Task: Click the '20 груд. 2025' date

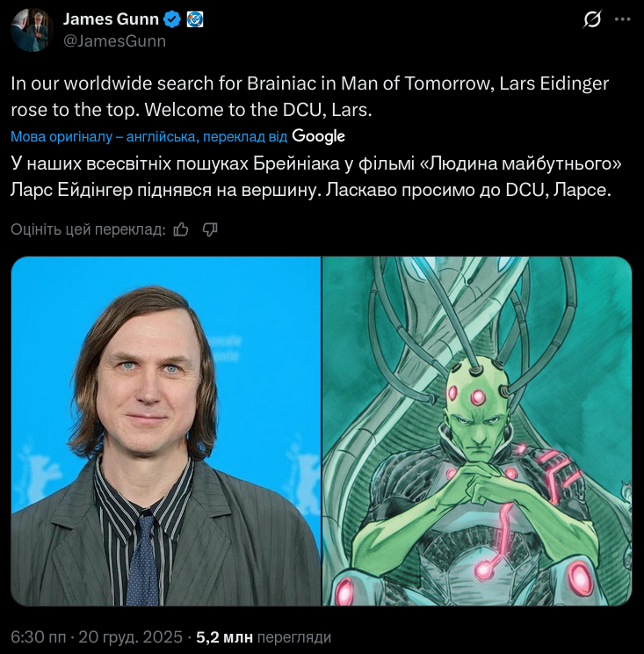Action: [130, 637]
